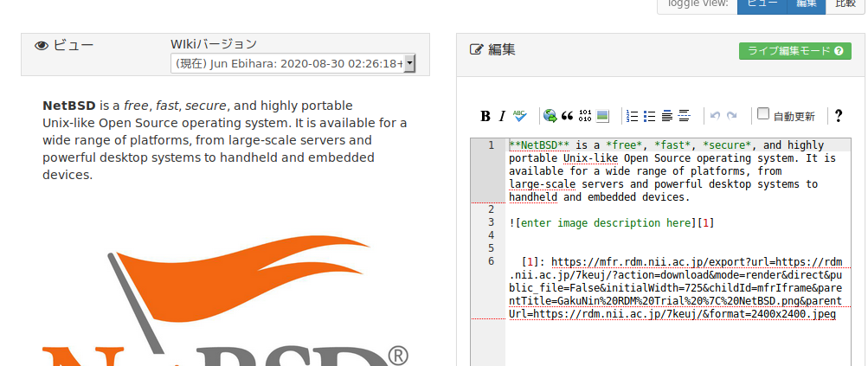
Task: Insert a heading with the heading icon
Action: coord(667,116)
